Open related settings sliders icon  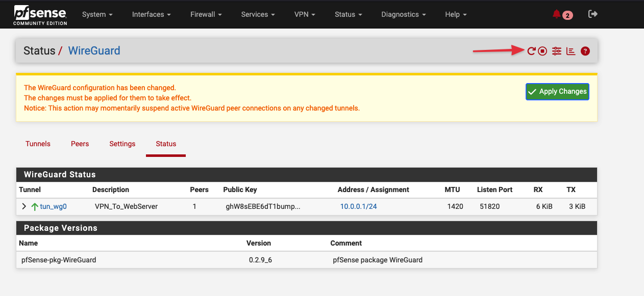pos(557,51)
